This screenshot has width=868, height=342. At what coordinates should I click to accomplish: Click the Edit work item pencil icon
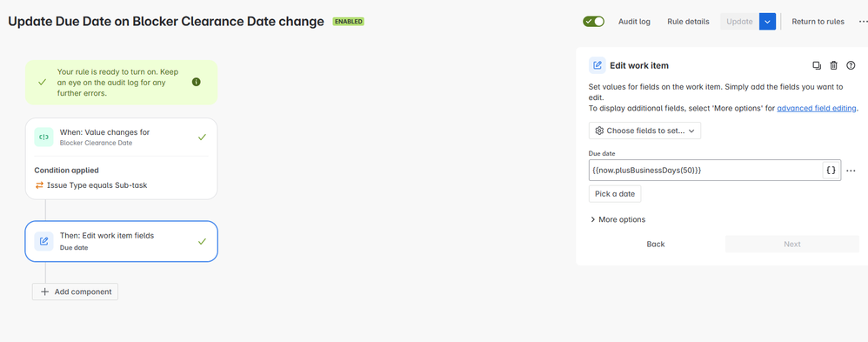pos(598,65)
